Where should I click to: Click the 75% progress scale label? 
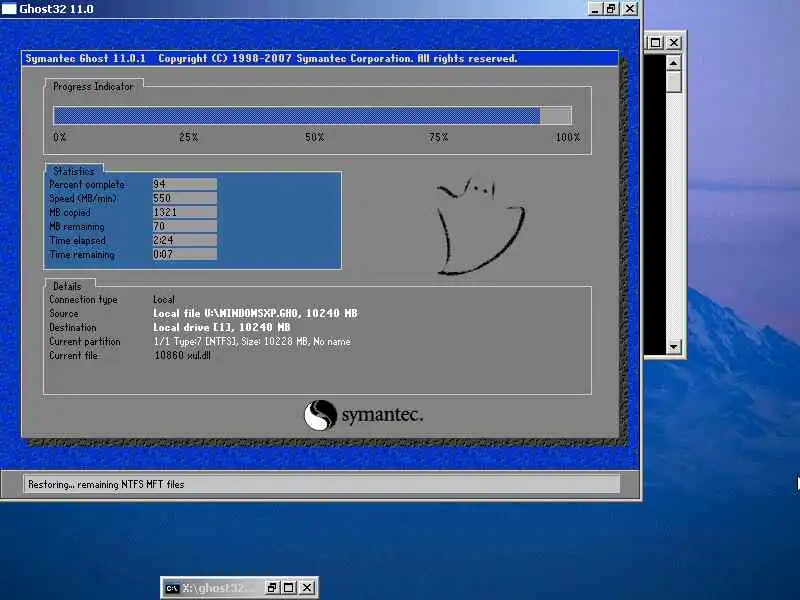(x=438, y=137)
